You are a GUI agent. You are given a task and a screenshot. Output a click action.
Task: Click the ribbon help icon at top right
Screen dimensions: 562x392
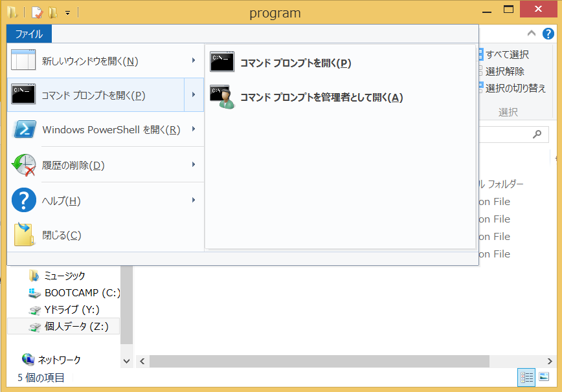(x=548, y=34)
